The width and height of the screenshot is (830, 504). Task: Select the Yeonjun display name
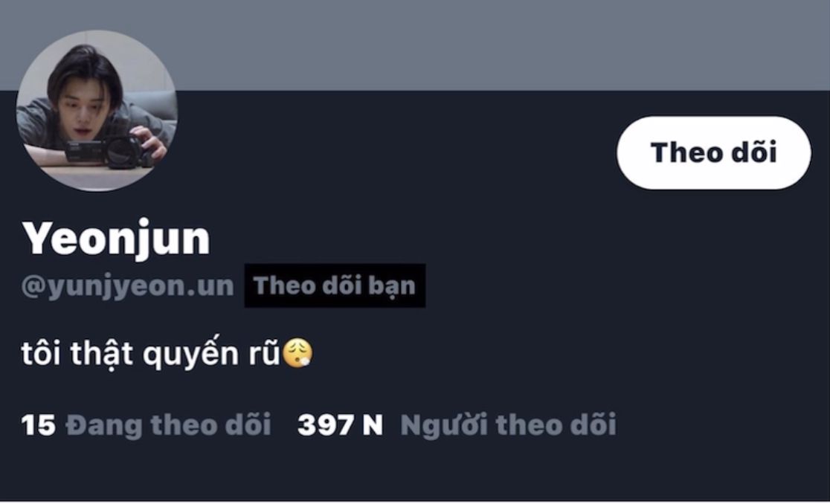[116, 239]
